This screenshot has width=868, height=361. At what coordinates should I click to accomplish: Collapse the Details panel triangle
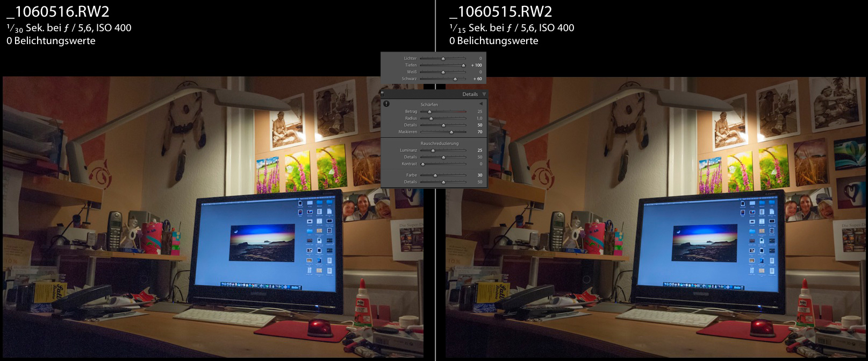(484, 94)
